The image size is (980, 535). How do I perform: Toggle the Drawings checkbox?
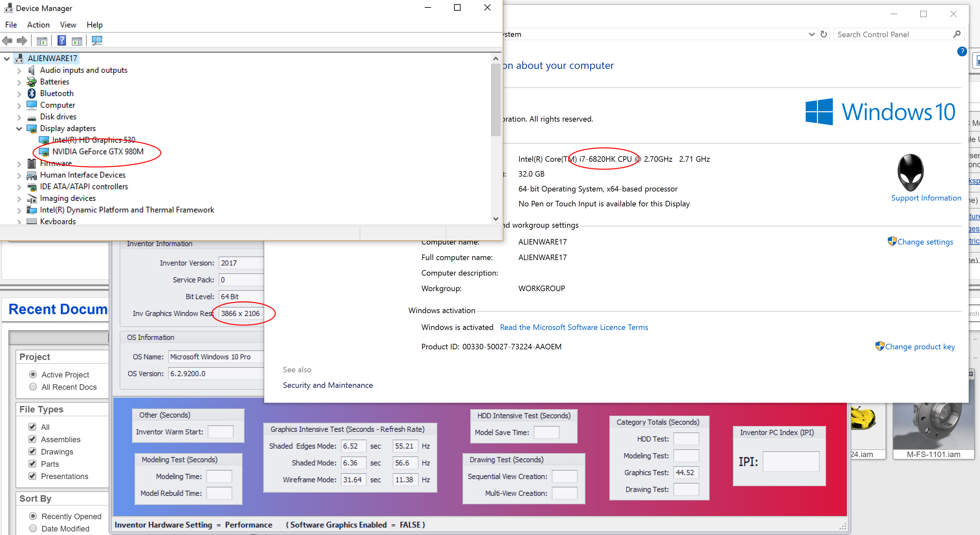(x=32, y=451)
